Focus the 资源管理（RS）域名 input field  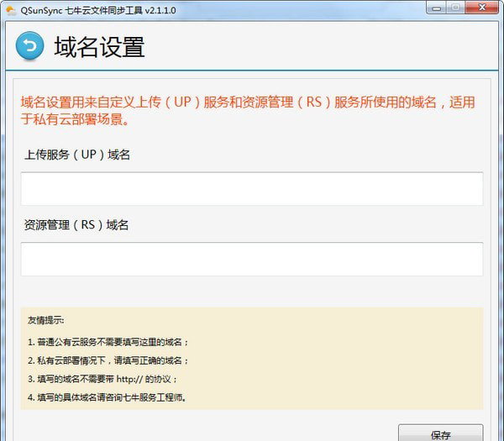(252, 259)
